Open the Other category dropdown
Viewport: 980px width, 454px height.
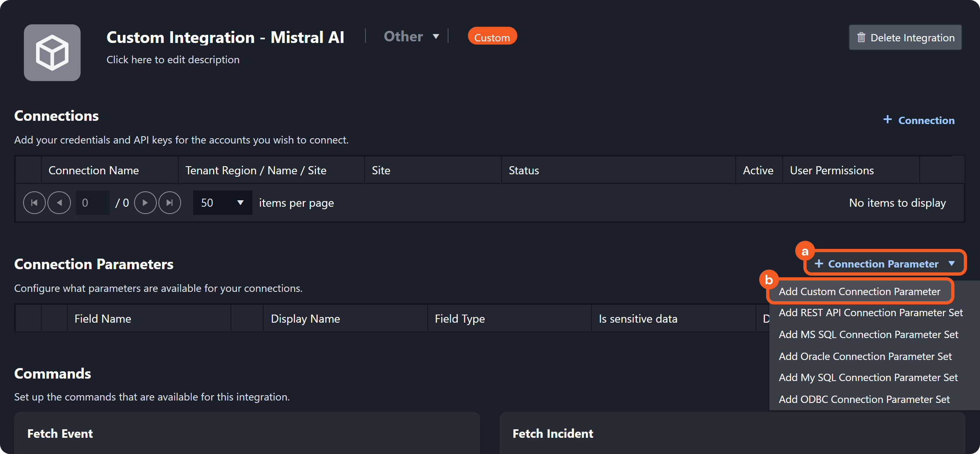pyautogui.click(x=411, y=36)
